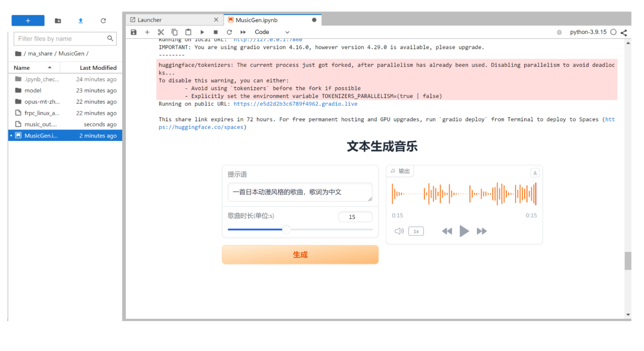The width and height of the screenshot is (644, 351).
Task: Run the selected cell
Action: [x=202, y=32]
